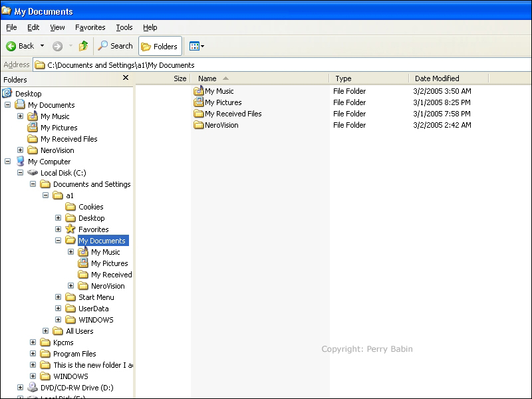This screenshot has height=399, width=532.
Task: Collapse the My Computer tree node
Action: point(7,161)
